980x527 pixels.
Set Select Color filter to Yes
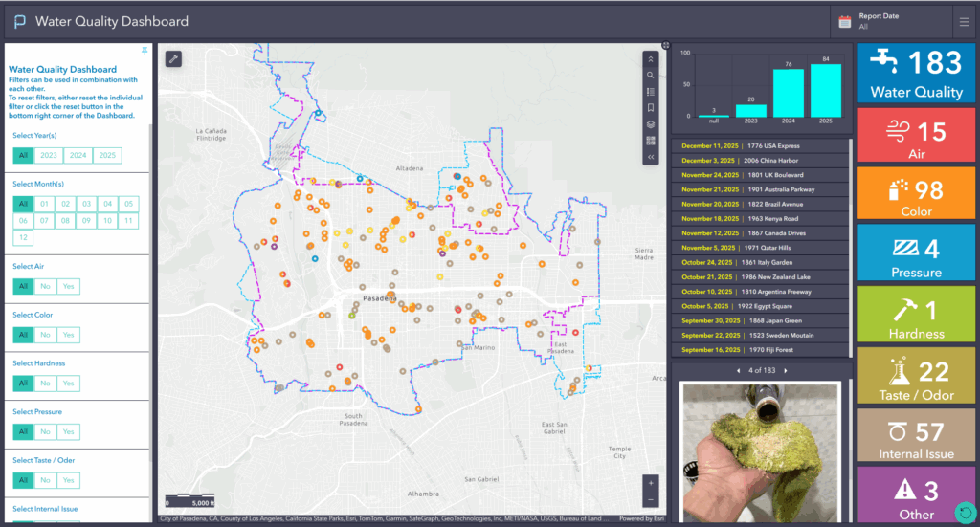click(68, 335)
